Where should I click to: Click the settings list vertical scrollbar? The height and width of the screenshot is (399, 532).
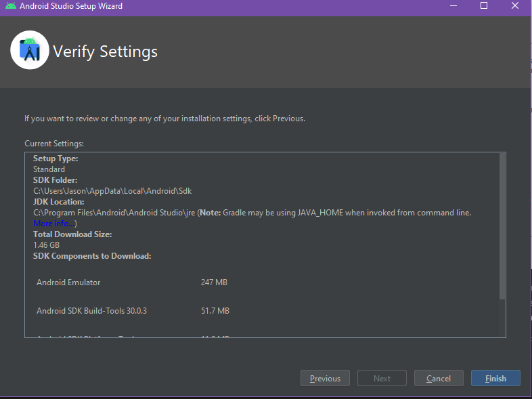pyautogui.click(x=502, y=226)
